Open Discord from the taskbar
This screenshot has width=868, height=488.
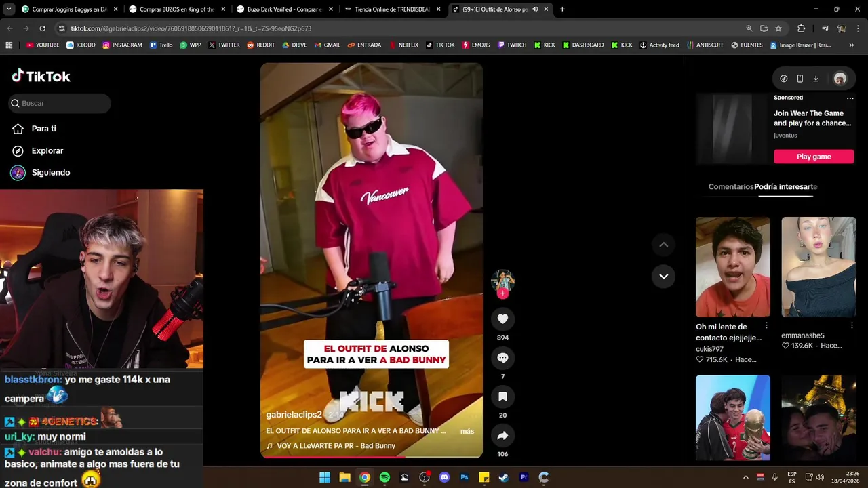pos(444,477)
